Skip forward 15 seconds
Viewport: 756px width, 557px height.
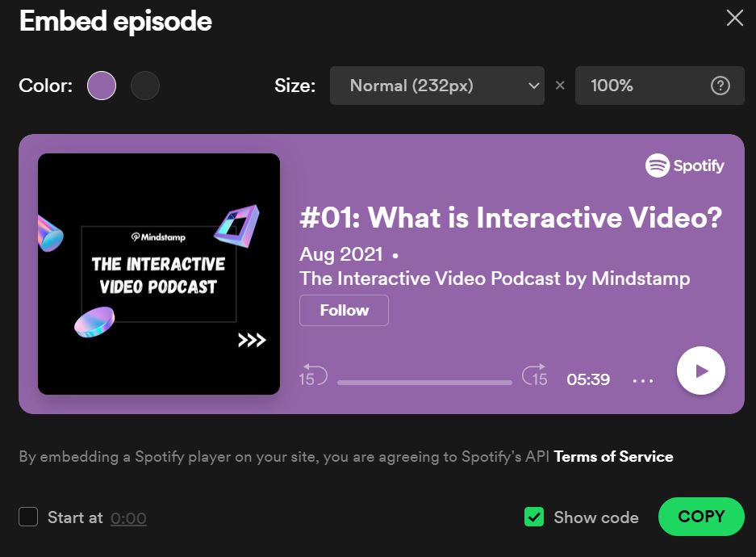[535, 376]
